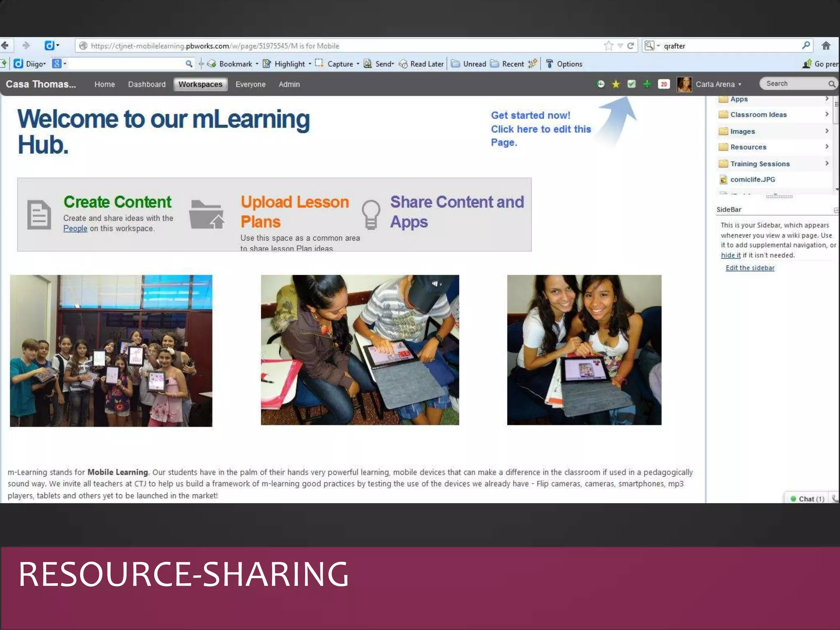Viewport: 840px width, 630px height.
Task: Click the Diigo toolbar search magnifier
Action: click(189, 64)
